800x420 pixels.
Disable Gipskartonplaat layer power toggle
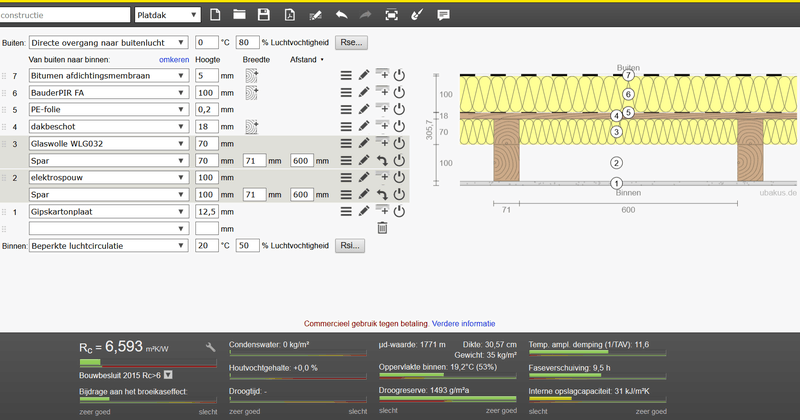coord(399,211)
